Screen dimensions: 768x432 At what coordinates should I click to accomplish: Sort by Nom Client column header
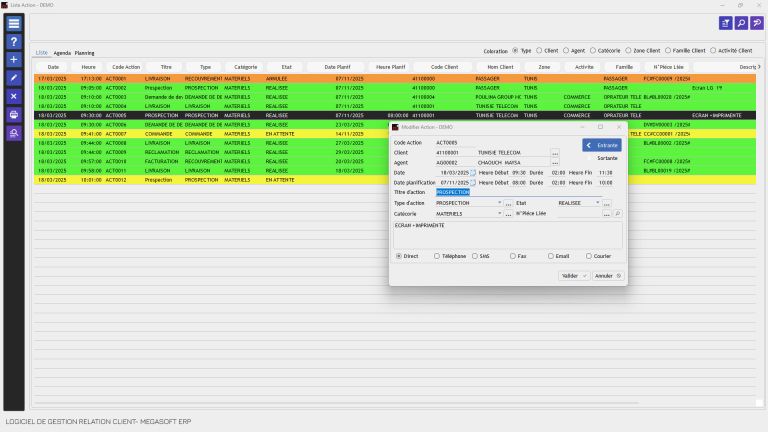(500, 67)
